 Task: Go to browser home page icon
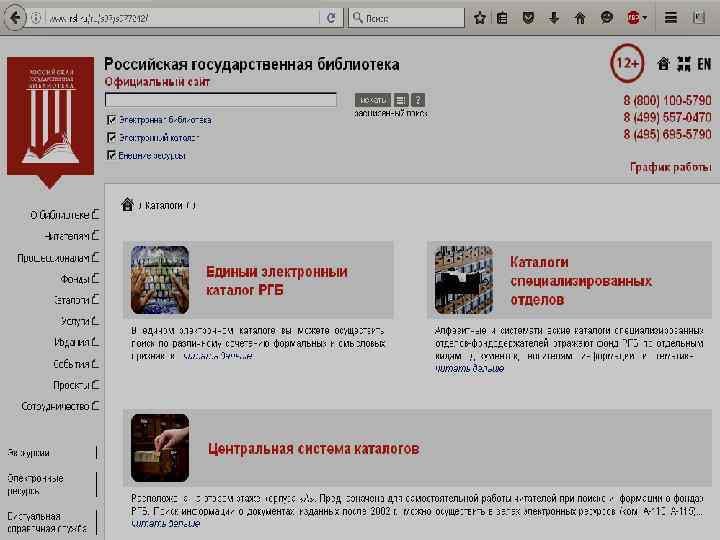[x=580, y=18]
